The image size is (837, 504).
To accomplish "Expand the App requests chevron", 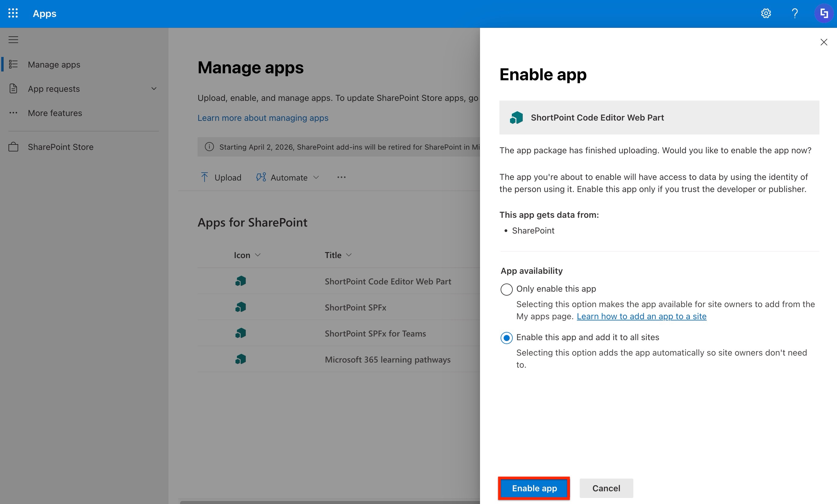I will point(154,89).
